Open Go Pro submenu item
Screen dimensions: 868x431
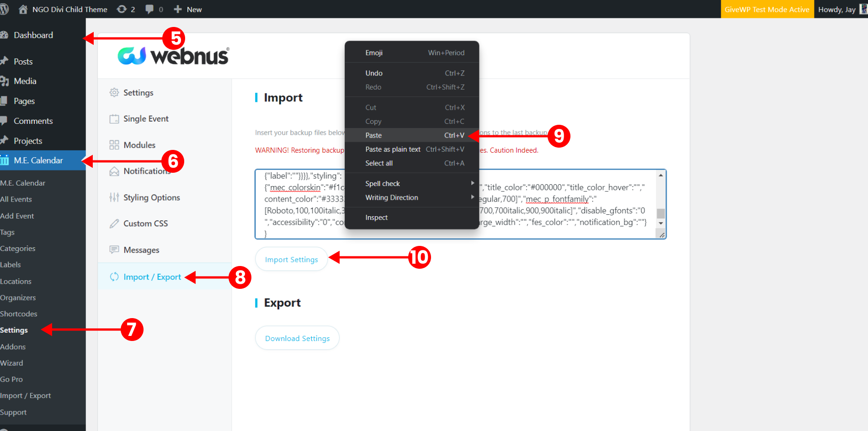tap(11, 379)
